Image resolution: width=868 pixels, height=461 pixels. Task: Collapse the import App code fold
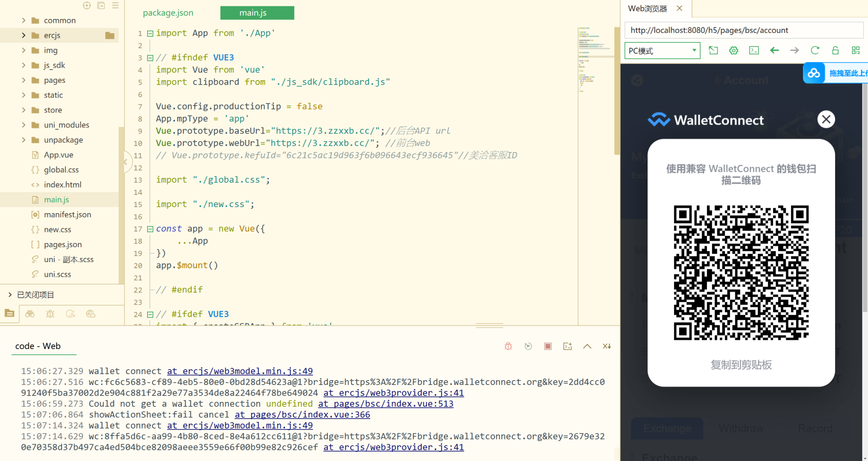click(150, 33)
